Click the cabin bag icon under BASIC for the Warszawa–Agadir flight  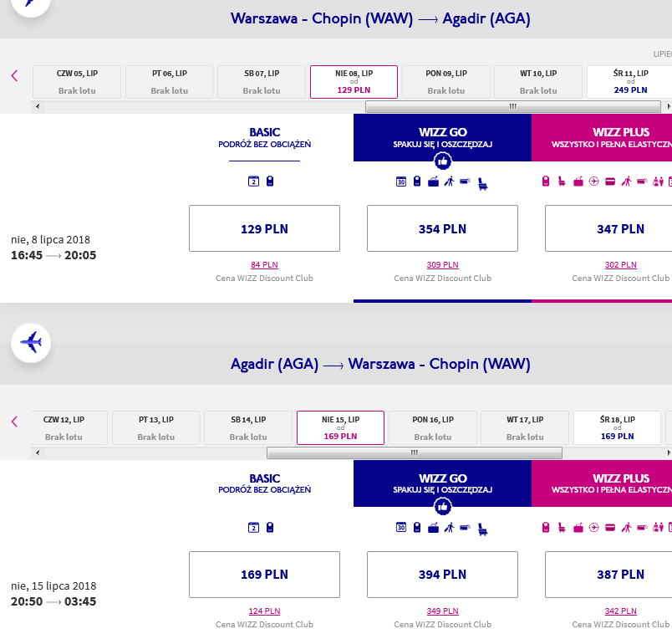[x=270, y=182]
